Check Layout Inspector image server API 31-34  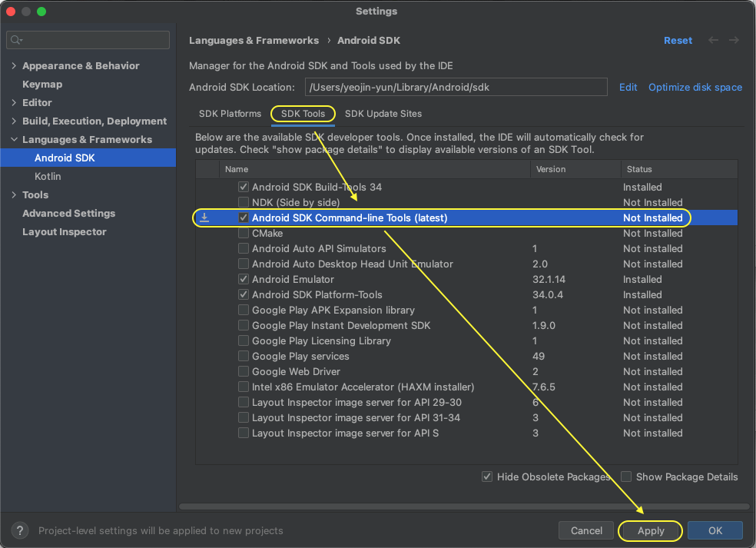244,418
